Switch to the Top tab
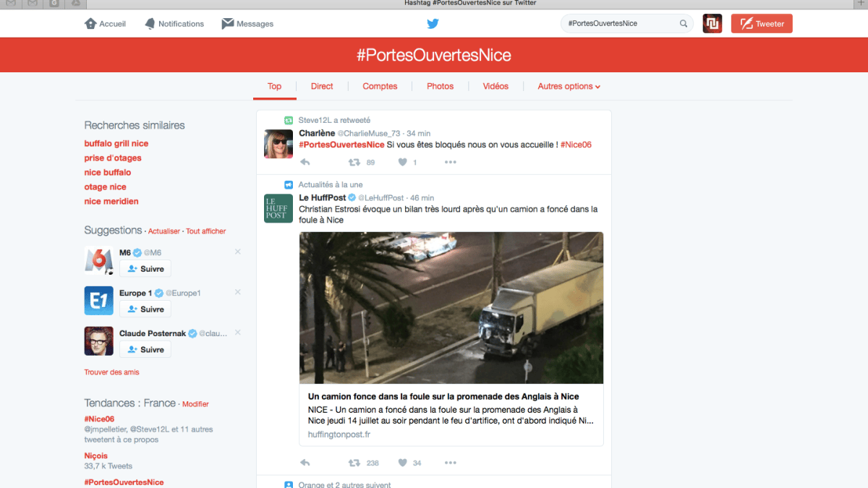 tap(274, 86)
